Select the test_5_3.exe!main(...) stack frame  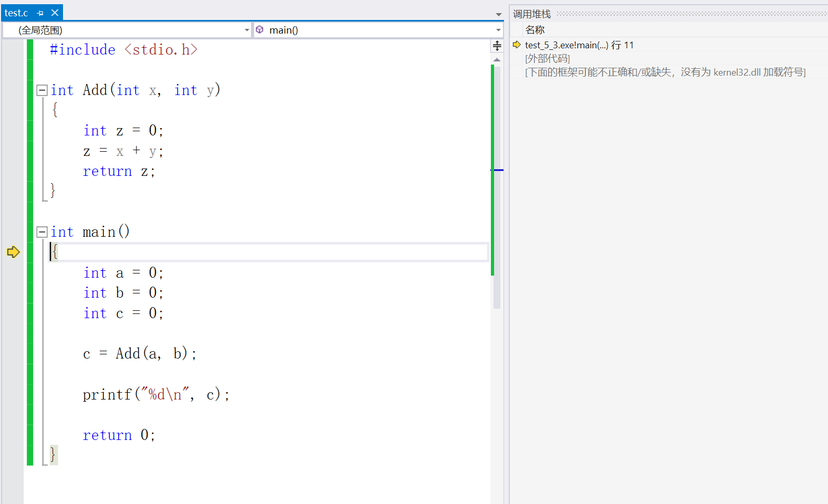[580, 45]
